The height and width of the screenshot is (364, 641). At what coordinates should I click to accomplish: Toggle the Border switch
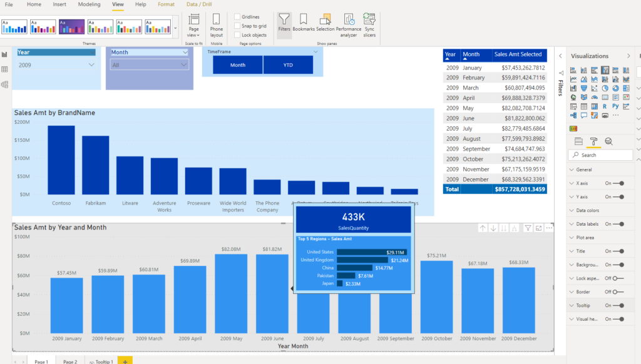pyautogui.click(x=618, y=291)
